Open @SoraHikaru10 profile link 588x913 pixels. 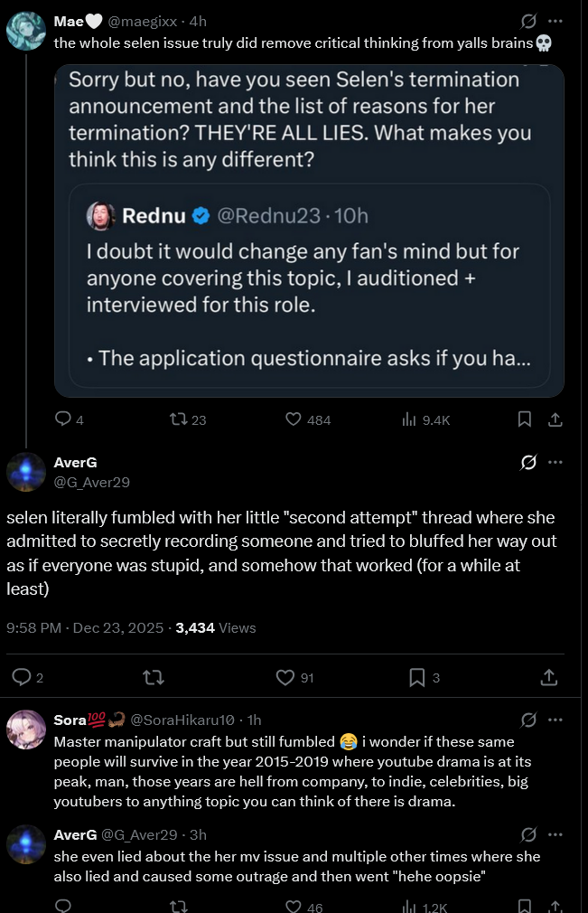pos(182,720)
